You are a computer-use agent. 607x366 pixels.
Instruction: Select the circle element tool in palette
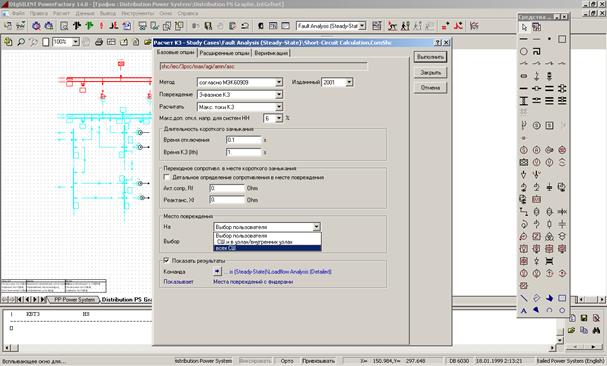[524, 51]
